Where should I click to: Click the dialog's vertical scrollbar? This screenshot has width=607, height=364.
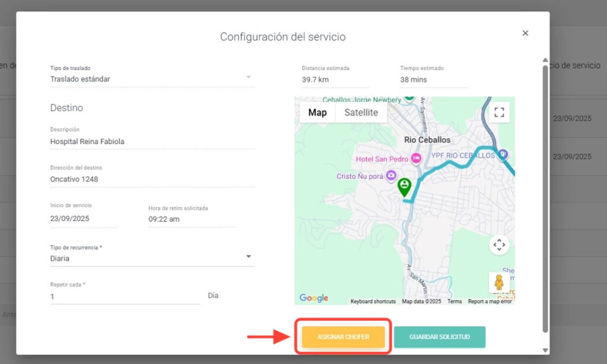(x=545, y=196)
